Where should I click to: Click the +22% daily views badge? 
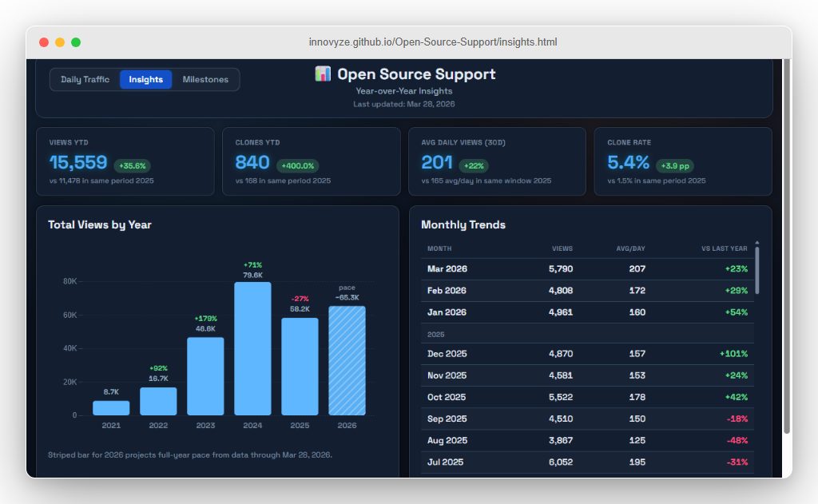pyautogui.click(x=474, y=166)
